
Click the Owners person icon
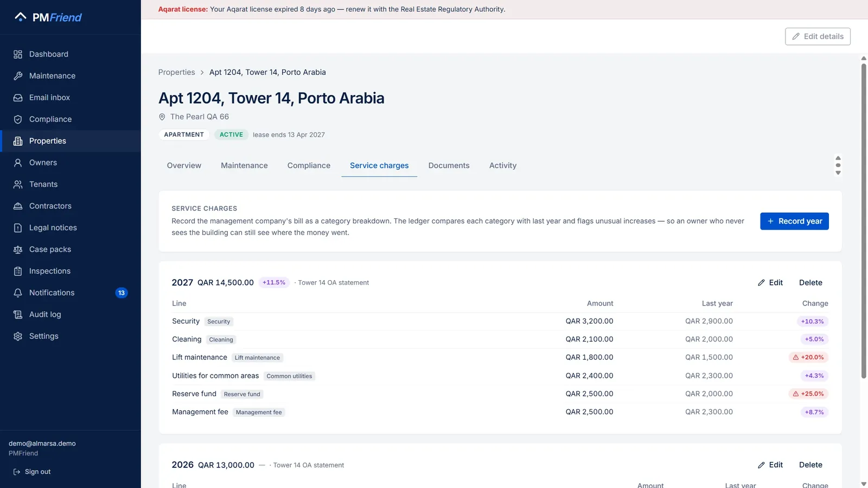point(18,163)
